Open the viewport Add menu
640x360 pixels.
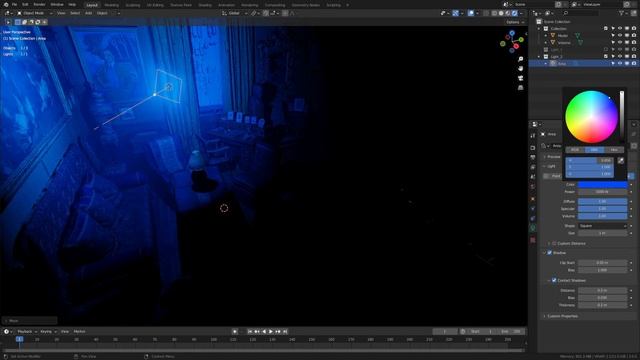point(88,13)
